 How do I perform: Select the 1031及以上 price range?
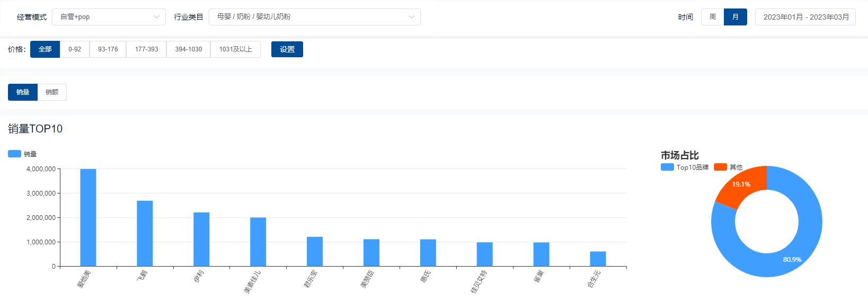[235, 49]
